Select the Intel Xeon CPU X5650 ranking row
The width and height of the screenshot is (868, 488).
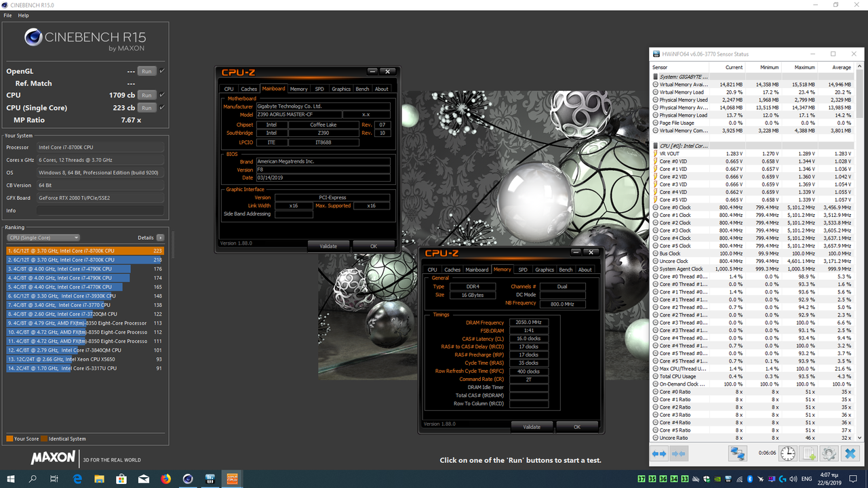[85, 359]
